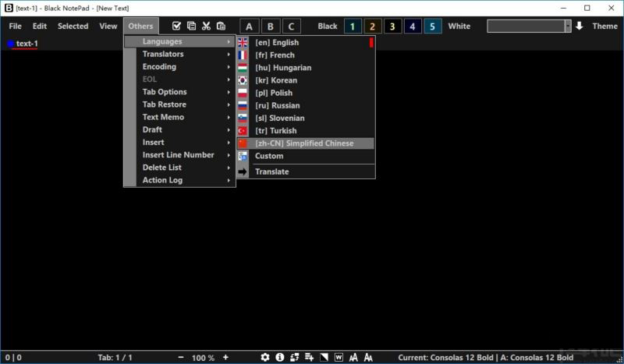Select the Custom language entry
The height and width of the screenshot is (364, 624).
(x=306, y=156)
